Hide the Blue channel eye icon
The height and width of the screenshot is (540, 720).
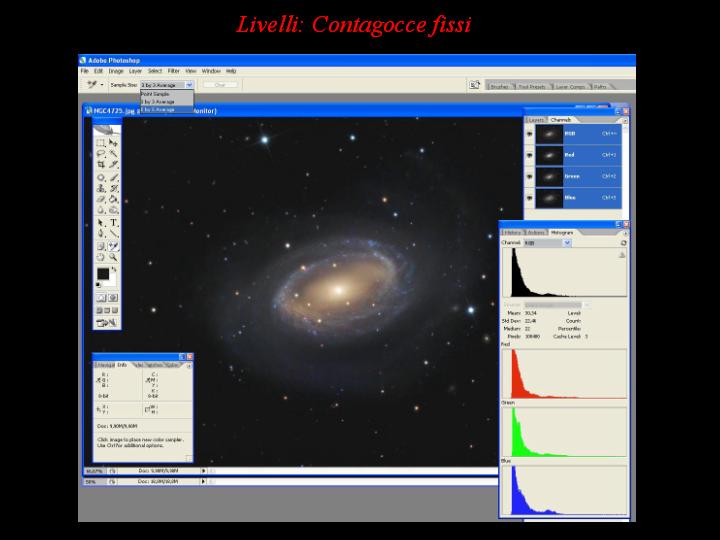coord(529,198)
